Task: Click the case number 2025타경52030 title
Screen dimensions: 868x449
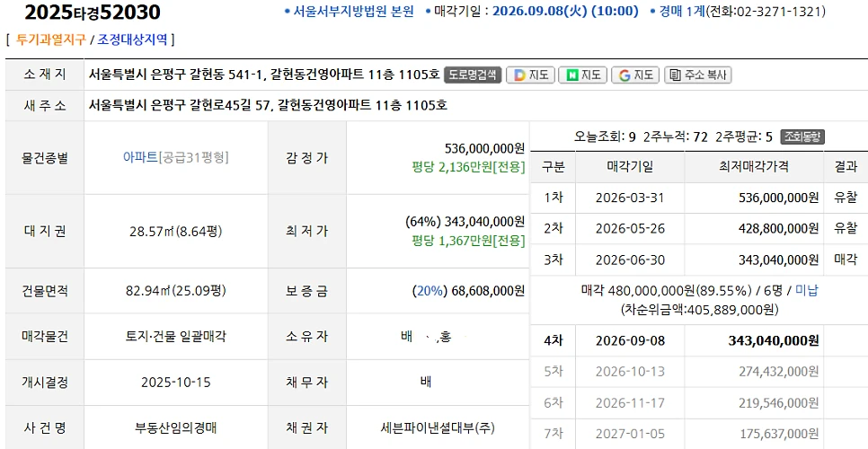Action: (93, 13)
